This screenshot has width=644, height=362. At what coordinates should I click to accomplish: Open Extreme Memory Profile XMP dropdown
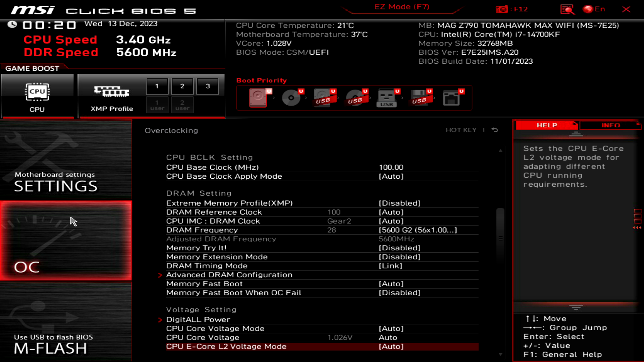tap(399, 203)
